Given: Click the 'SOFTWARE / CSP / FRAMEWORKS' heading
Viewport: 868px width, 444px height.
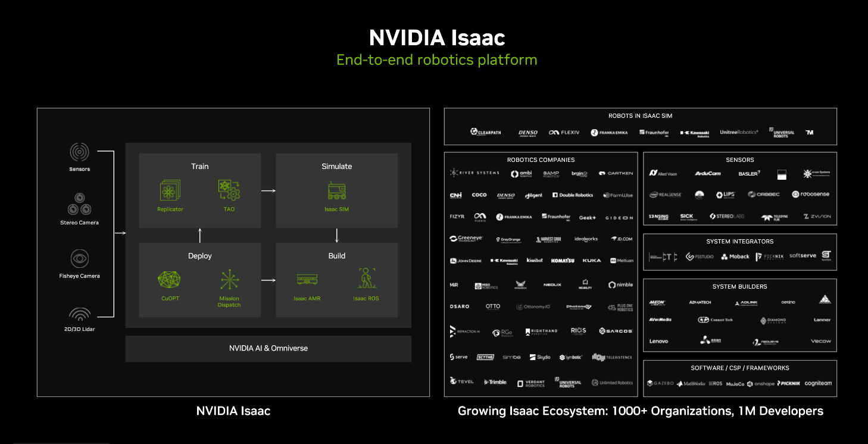Looking at the screenshot, I should tap(740, 368).
